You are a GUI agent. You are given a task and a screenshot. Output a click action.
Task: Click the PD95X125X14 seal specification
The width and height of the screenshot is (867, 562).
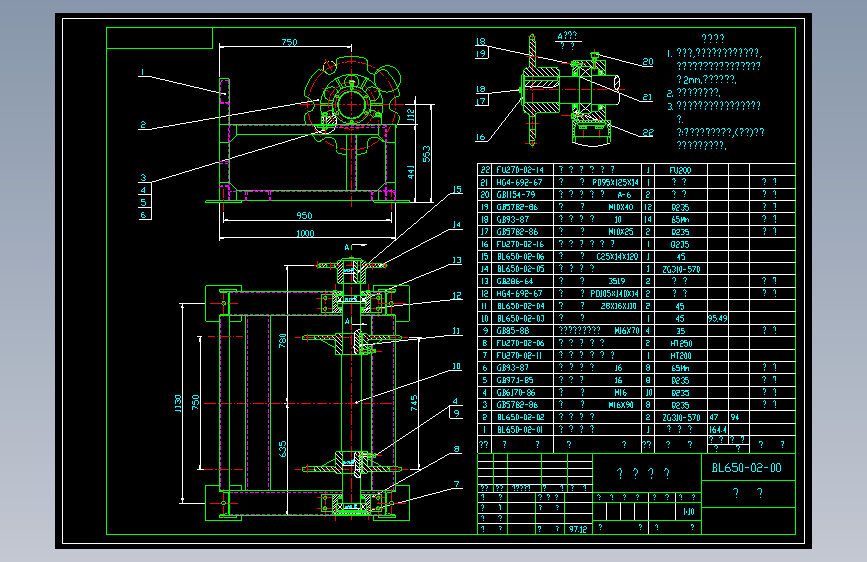point(615,182)
